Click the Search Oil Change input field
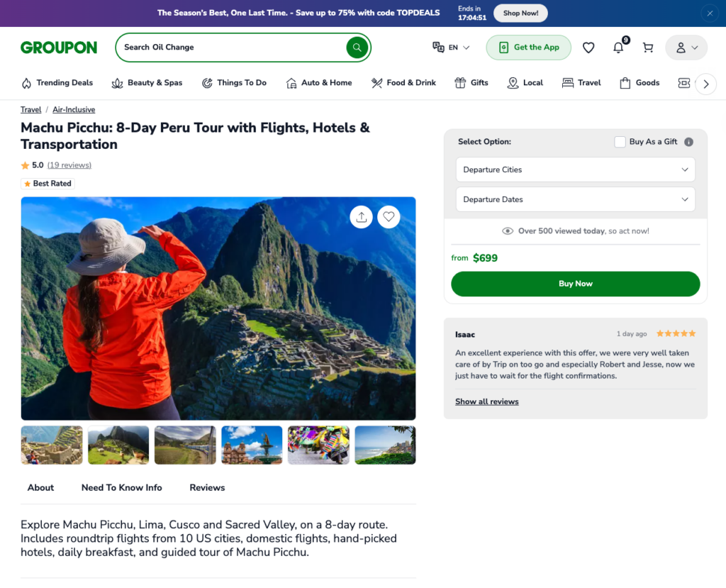The width and height of the screenshot is (726, 588). (x=230, y=48)
